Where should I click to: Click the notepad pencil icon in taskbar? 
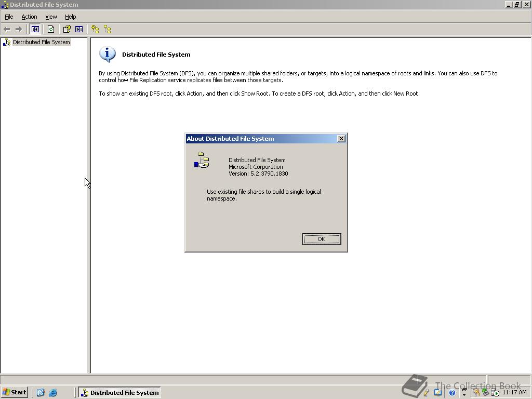coord(437,393)
